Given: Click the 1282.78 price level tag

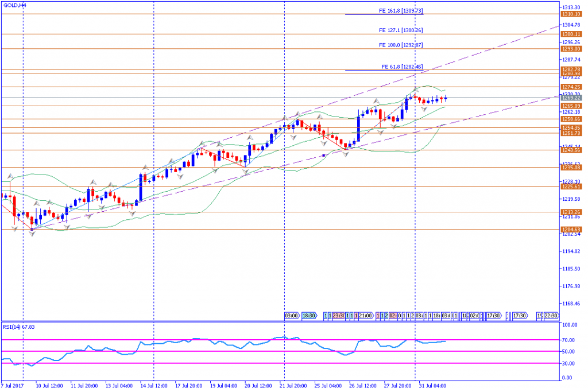Looking at the screenshot, I should [x=571, y=69].
